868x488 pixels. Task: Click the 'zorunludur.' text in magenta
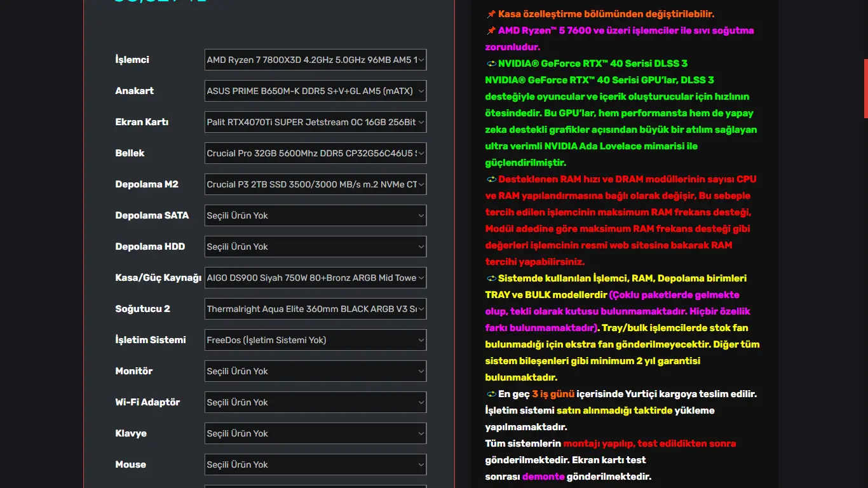click(513, 47)
